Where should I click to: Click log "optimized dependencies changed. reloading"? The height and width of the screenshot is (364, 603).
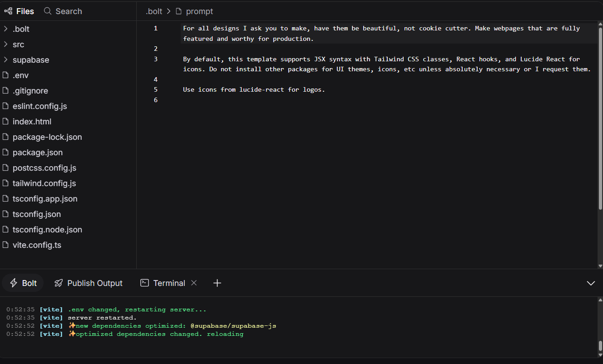click(x=159, y=334)
